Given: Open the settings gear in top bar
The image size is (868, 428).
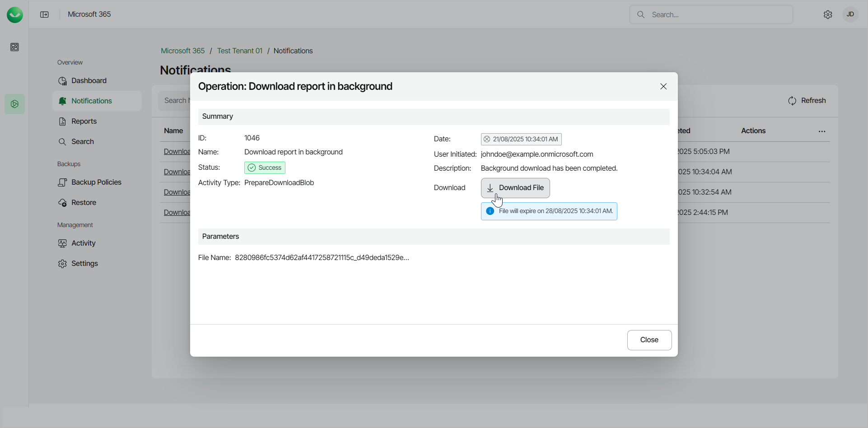Looking at the screenshot, I should (827, 15).
